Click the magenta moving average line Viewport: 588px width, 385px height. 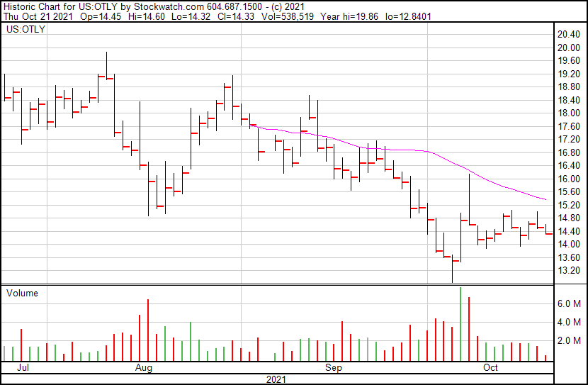coord(398,150)
